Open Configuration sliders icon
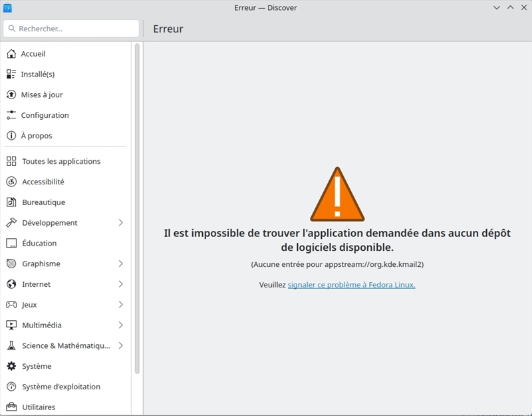The image size is (532, 416). (11, 115)
